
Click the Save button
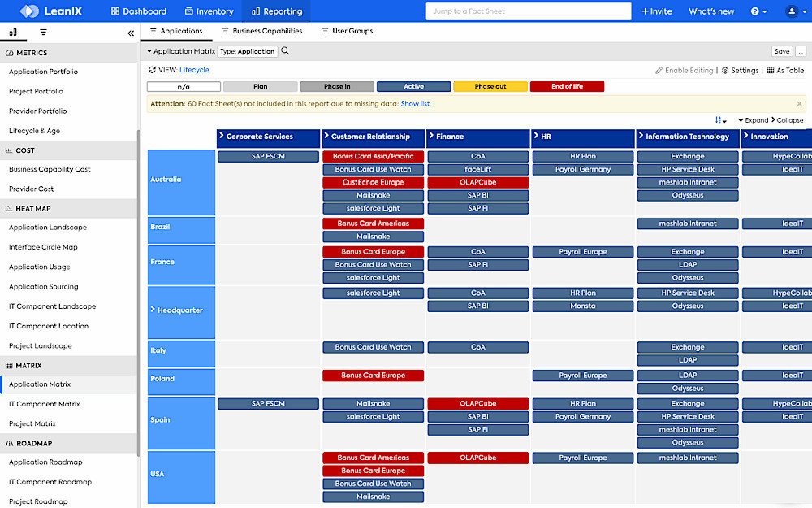click(x=782, y=51)
